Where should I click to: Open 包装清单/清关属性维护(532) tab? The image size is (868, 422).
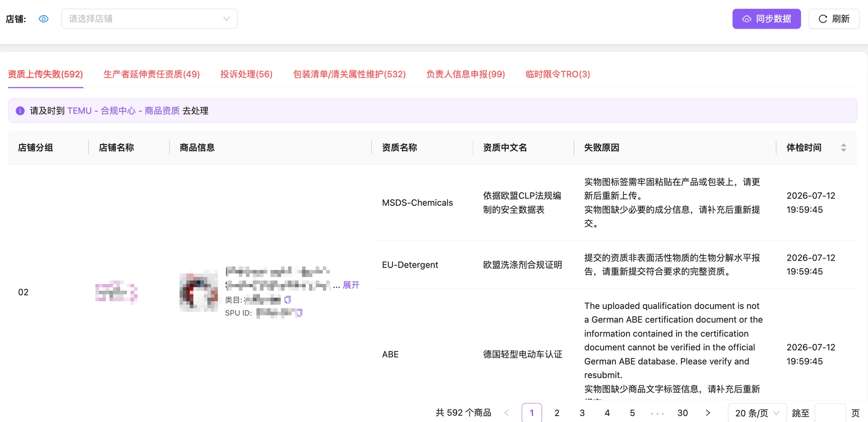click(349, 74)
